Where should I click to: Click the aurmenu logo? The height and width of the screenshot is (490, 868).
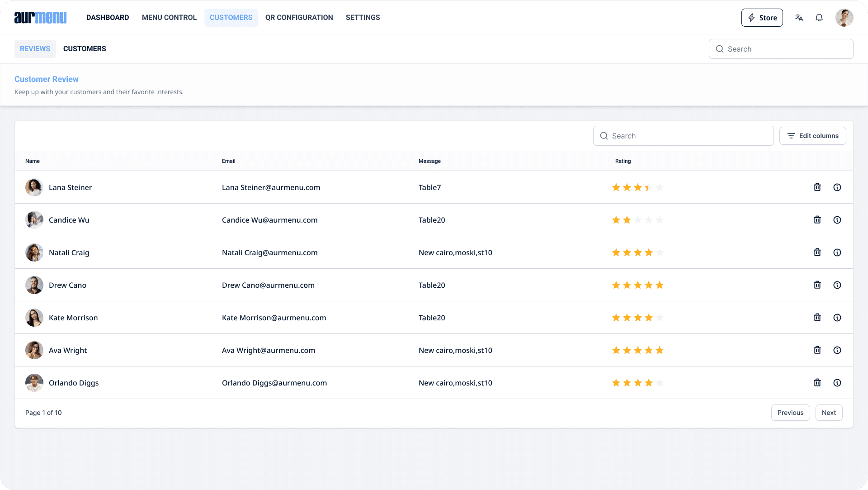pos(40,18)
